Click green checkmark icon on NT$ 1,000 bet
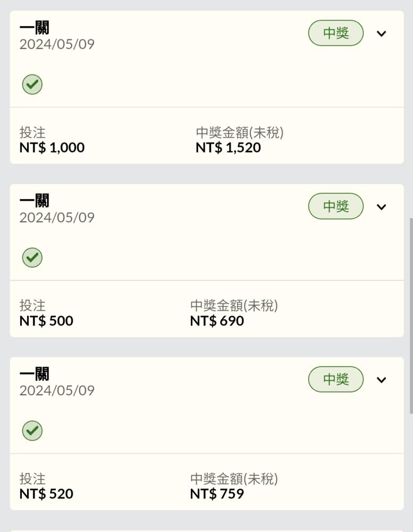This screenshot has width=413, height=532. click(32, 85)
